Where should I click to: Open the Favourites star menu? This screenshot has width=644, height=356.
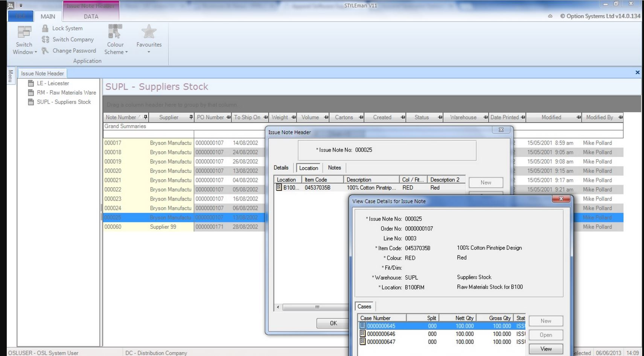(149, 39)
